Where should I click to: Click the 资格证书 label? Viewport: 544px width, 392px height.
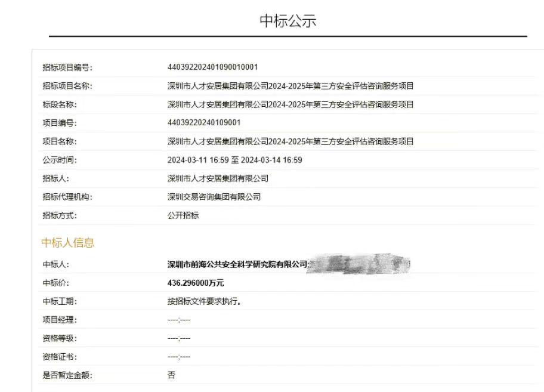coord(60,357)
